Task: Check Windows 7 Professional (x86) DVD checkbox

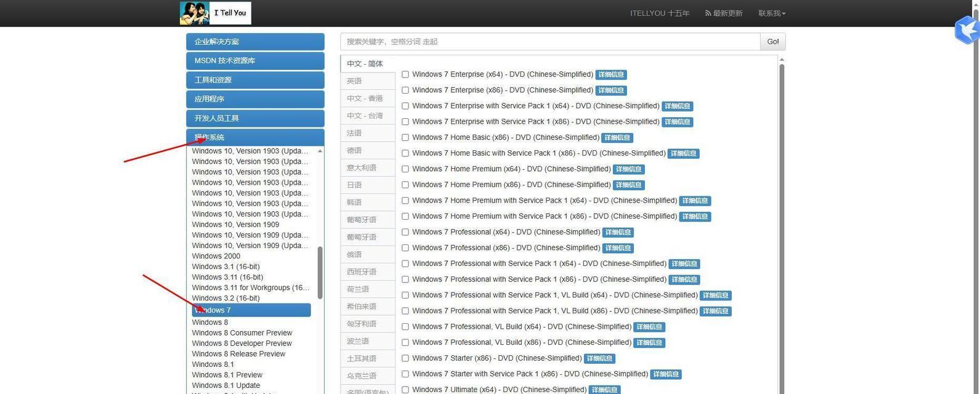Action: (x=405, y=247)
